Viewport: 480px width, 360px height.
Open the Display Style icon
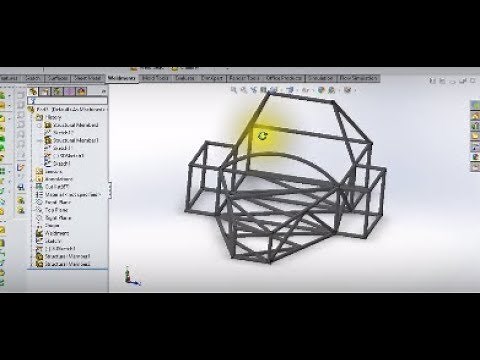290,90
